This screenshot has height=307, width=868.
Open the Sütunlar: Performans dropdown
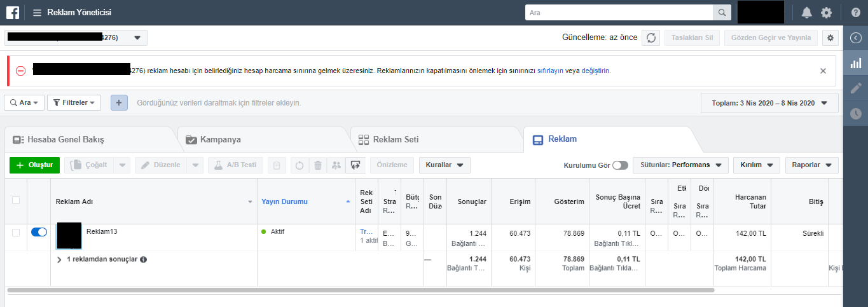click(680, 165)
